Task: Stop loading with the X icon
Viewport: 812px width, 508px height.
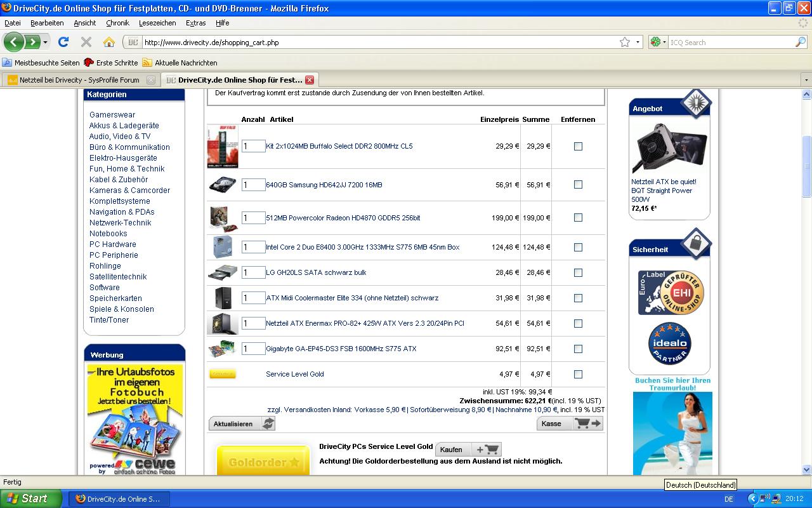Action: 86,43
